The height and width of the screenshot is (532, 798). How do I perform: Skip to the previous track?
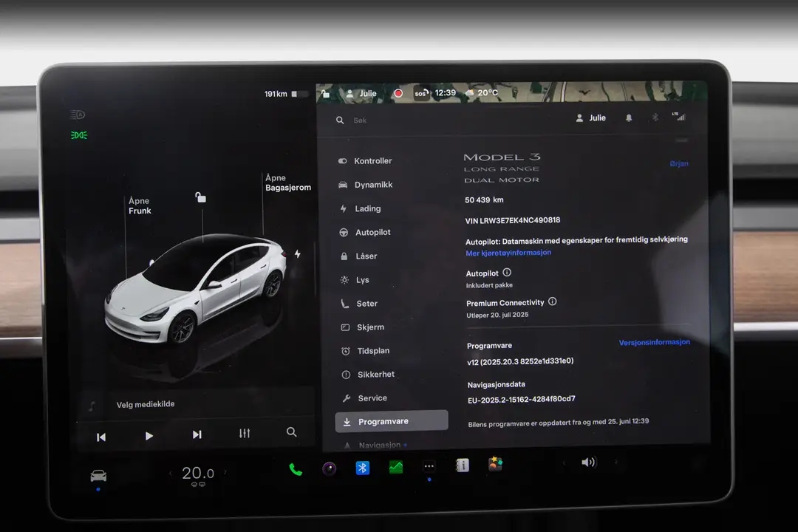pyautogui.click(x=101, y=437)
